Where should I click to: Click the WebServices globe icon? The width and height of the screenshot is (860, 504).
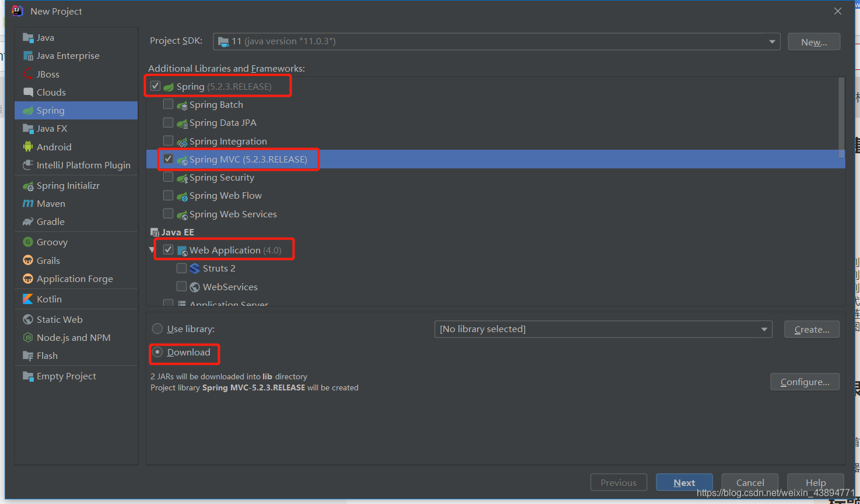(x=195, y=287)
